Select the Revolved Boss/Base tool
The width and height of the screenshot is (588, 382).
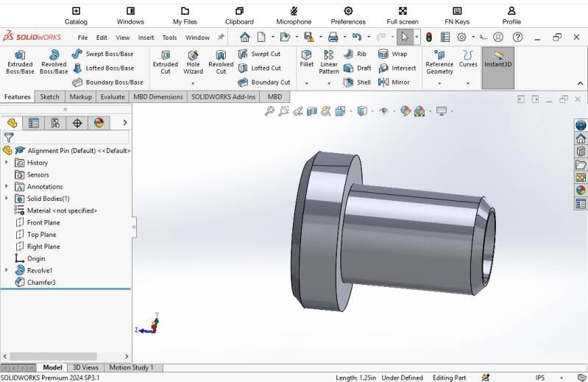(x=54, y=62)
